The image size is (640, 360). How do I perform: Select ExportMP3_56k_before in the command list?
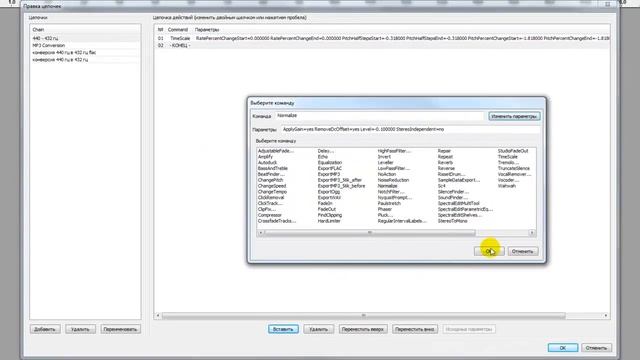pyautogui.click(x=341, y=186)
